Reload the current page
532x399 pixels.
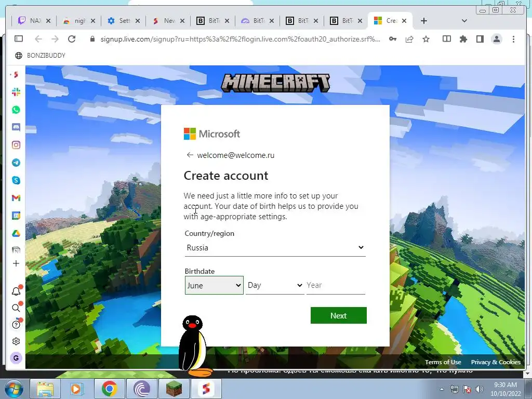[72, 39]
